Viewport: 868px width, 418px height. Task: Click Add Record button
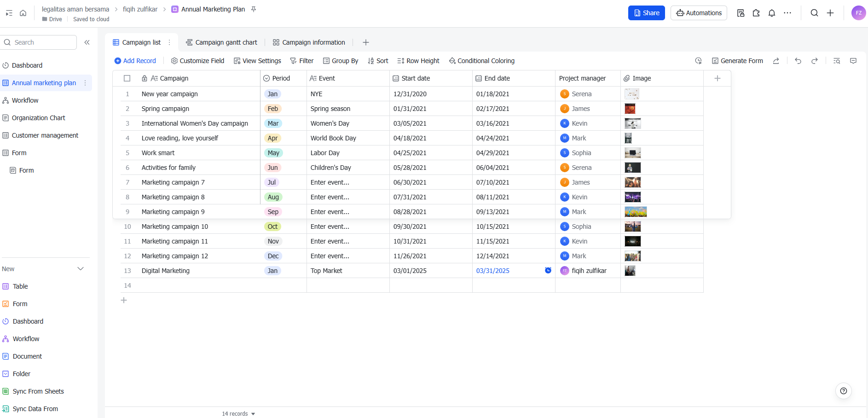[135, 61]
